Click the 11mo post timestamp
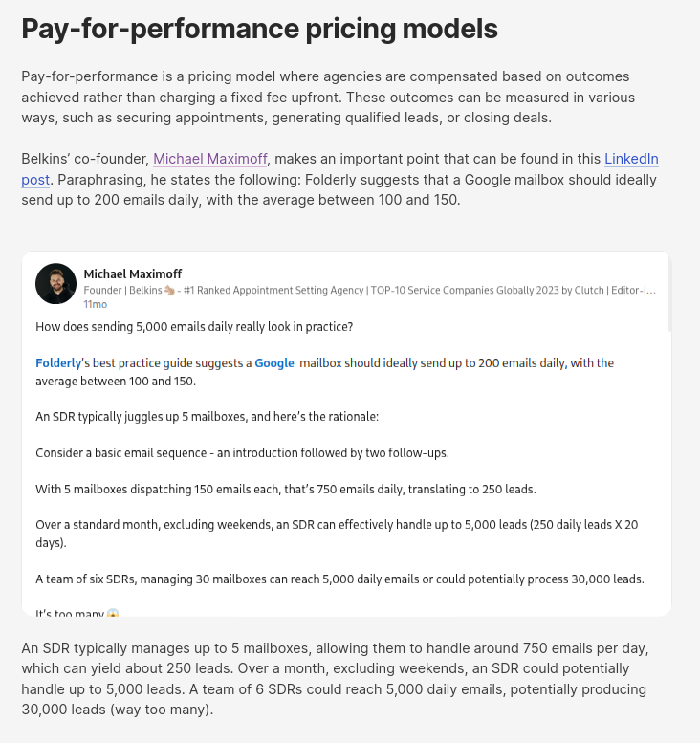 click(95, 304)
